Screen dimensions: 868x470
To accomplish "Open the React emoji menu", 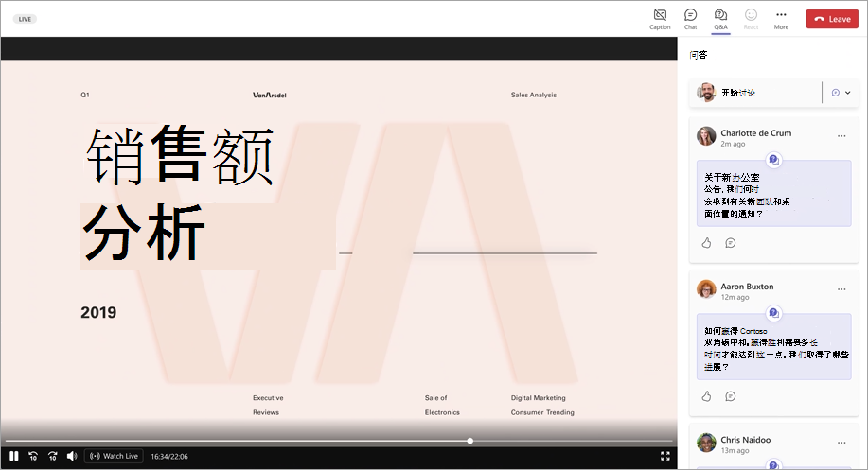I will tap(752, 19).
